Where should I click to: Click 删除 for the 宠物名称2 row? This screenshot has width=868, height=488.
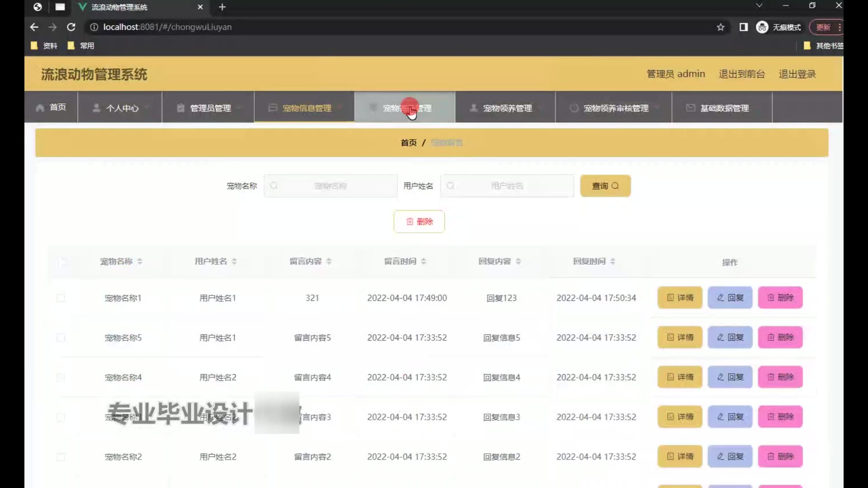pyautogui.click(x=780, y=456)
